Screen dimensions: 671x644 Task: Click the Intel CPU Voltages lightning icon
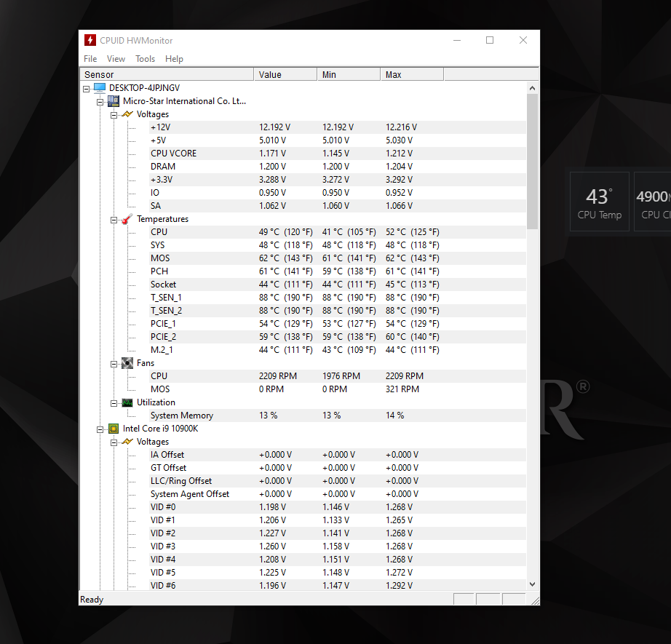click(127, 442)
